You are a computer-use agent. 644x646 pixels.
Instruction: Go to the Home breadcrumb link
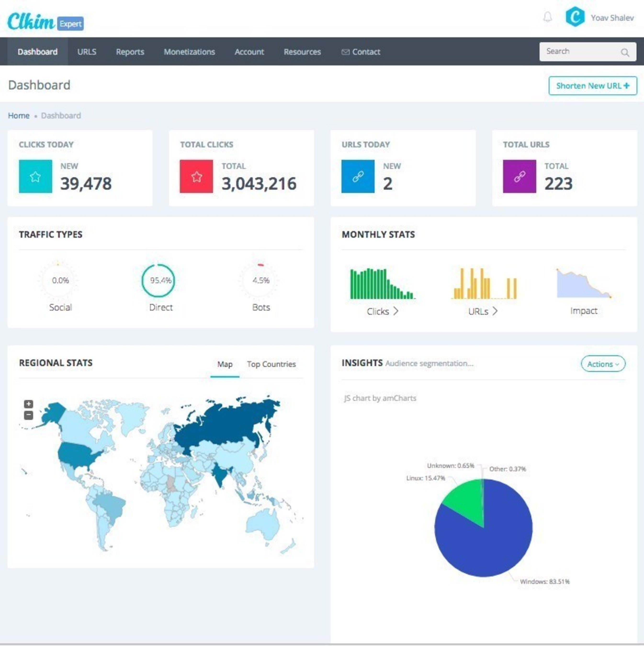click(x=19, y=116)
